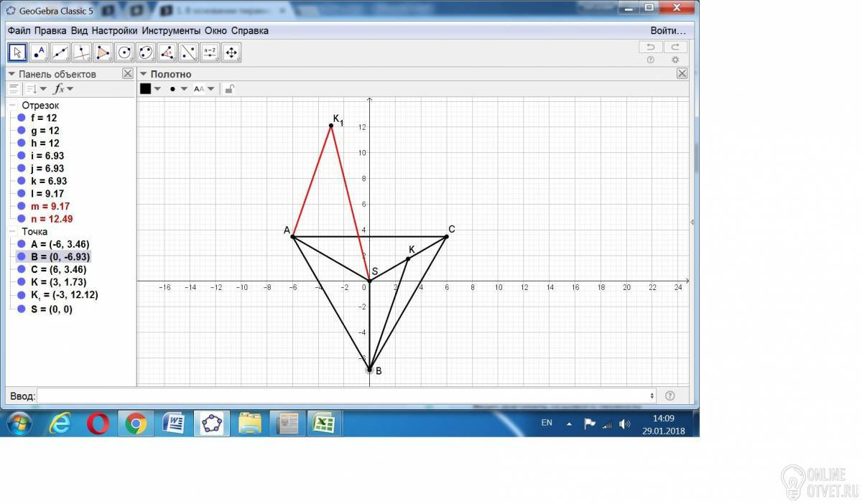The image size is (862, 504).
Task: Toggle visibility of segment m = 9.17
Action: [x=22, y=206]
